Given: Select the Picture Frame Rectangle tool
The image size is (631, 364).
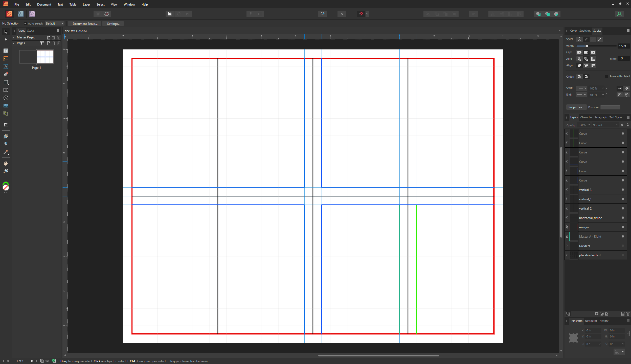Looking at the screenshot, I should click(x=6, y=90).
